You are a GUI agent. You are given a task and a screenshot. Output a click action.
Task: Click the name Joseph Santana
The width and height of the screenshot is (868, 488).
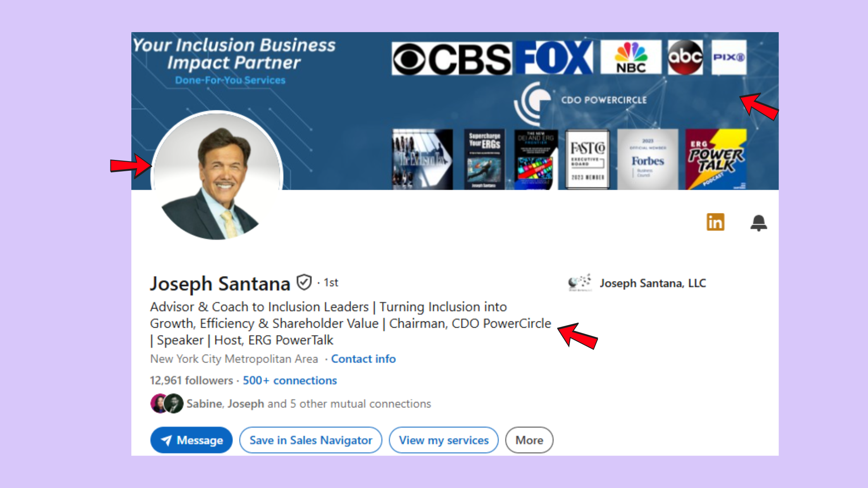(x=220, y=284)
